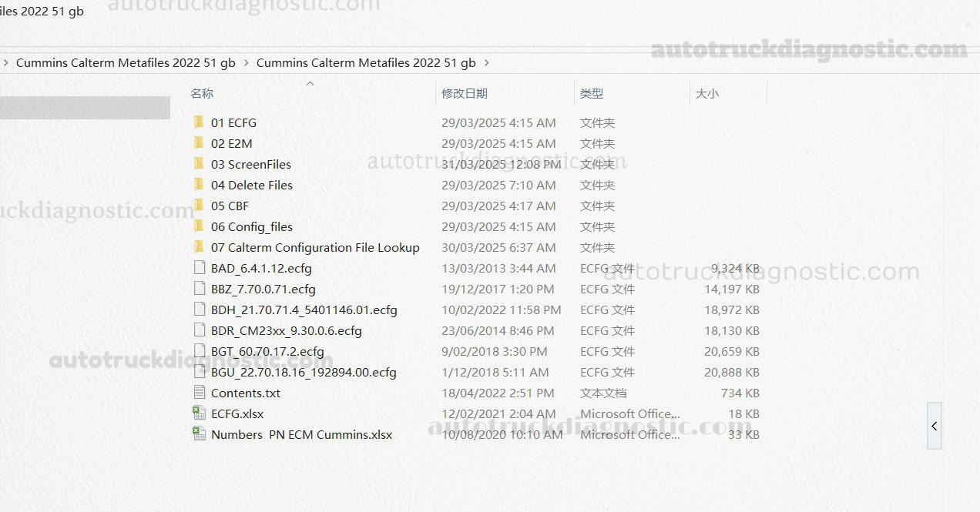
Task: Sort files by the 类型 column header
Action: 592,93
